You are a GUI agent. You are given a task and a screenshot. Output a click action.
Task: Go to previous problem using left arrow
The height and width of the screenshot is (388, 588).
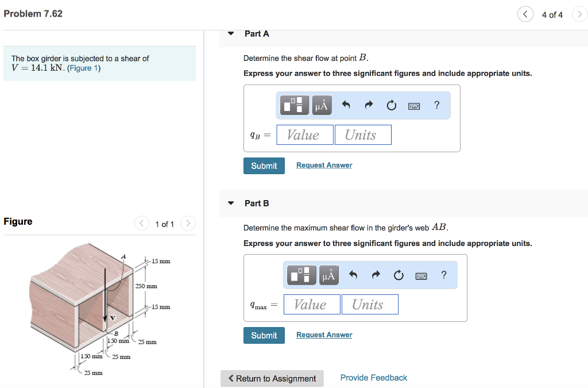[525, 14]
